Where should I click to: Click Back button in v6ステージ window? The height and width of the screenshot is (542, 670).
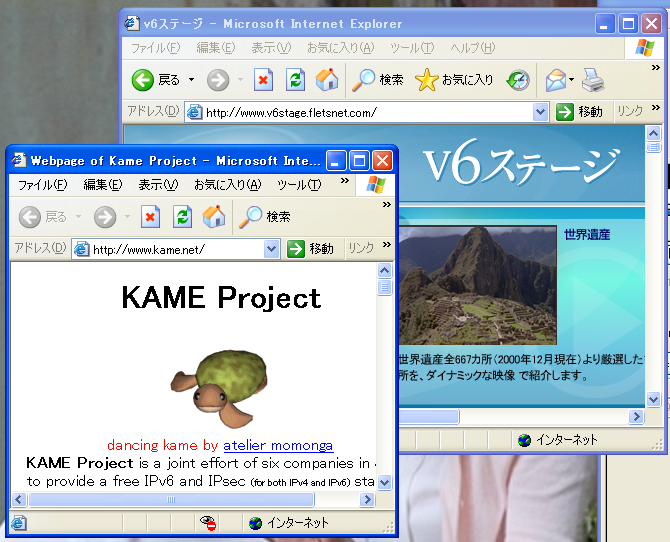(x=156, y=80)
